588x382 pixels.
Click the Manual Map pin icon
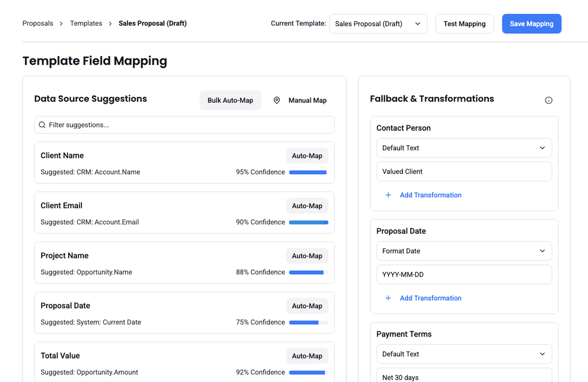277,100
